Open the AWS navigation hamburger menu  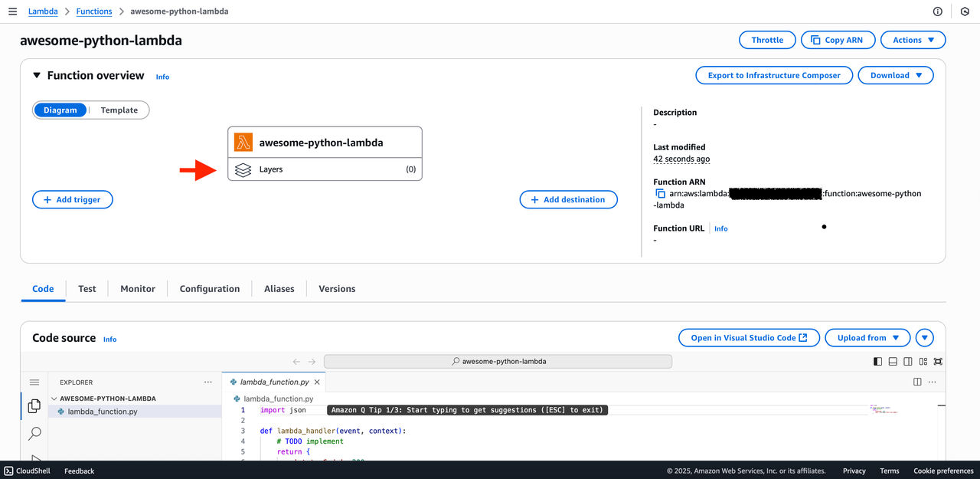point(12,11)
